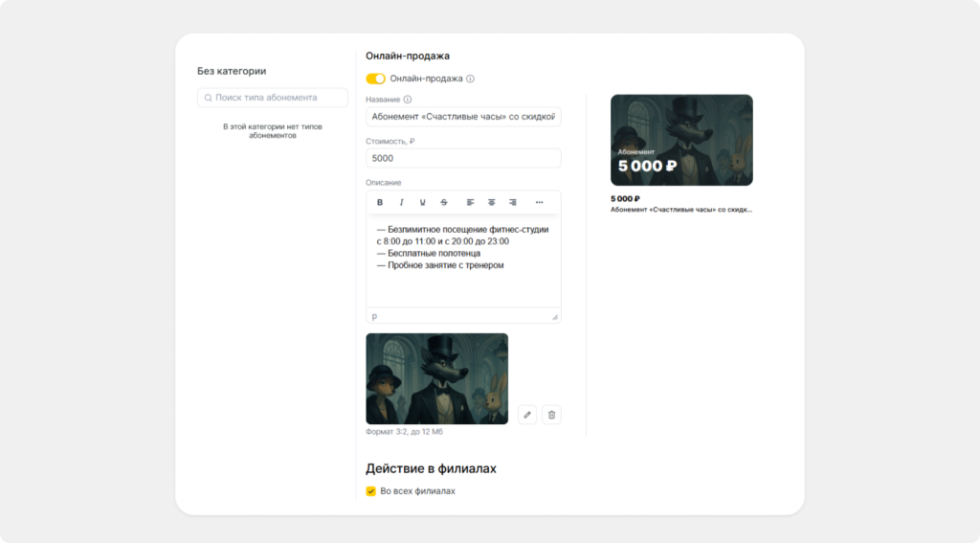The width and height of the screenshot is (980, 543).
Task: Click the search magnifier icon
Action: point(208,98)
